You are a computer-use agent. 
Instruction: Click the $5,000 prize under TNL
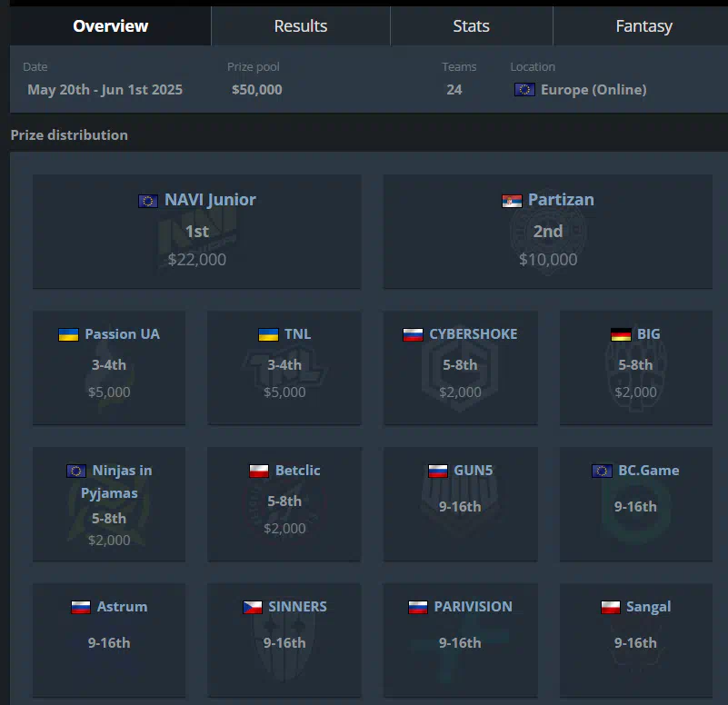284,392
